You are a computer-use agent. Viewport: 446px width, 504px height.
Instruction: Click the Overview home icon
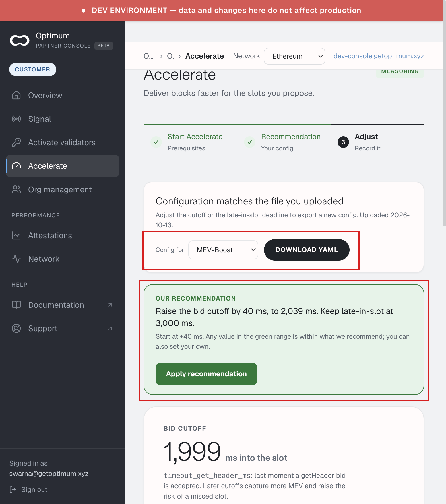click(x=16, y=95)
